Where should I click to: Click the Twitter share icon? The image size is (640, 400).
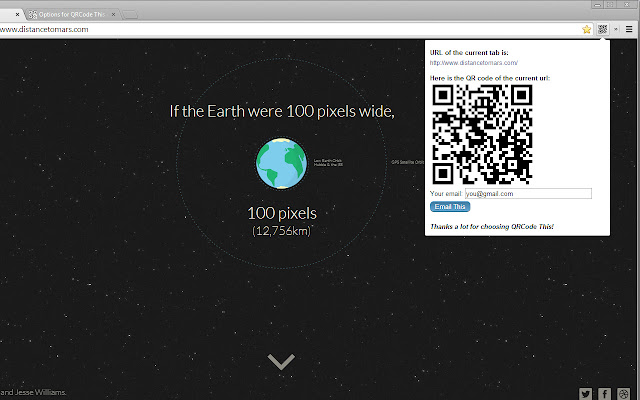coord(585,394)
